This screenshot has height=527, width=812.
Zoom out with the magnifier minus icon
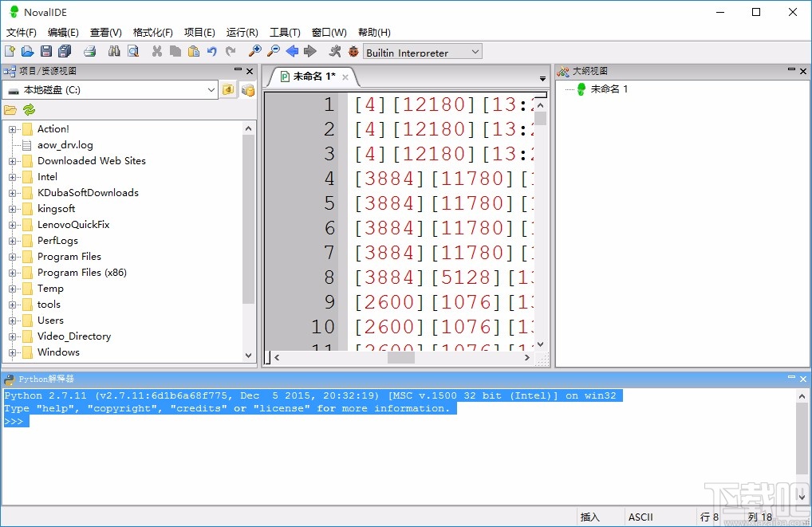274,51
